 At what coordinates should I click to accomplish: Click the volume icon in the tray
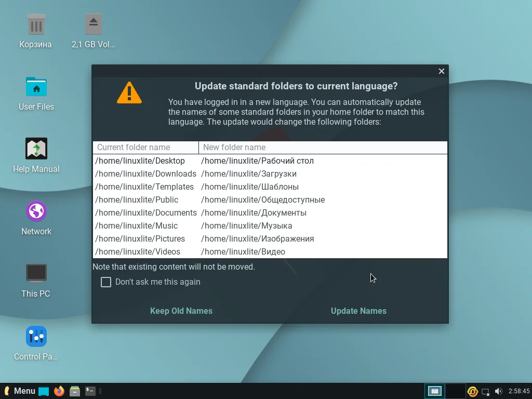[498, 391]
